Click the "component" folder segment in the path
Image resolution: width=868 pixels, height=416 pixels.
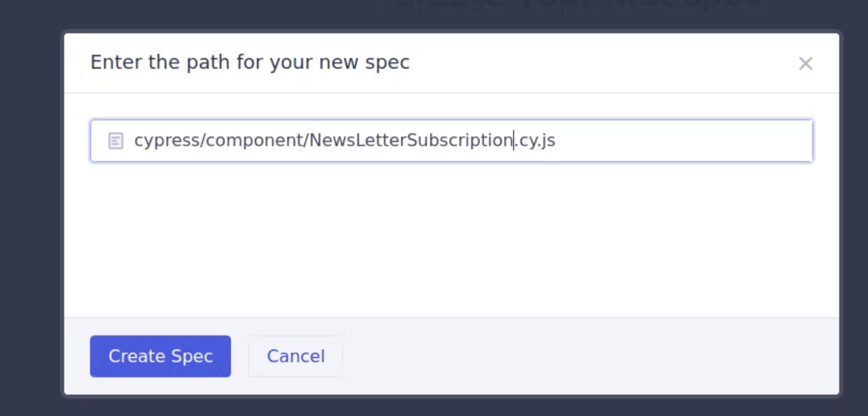pyautogui.click(x=255, y=141)
